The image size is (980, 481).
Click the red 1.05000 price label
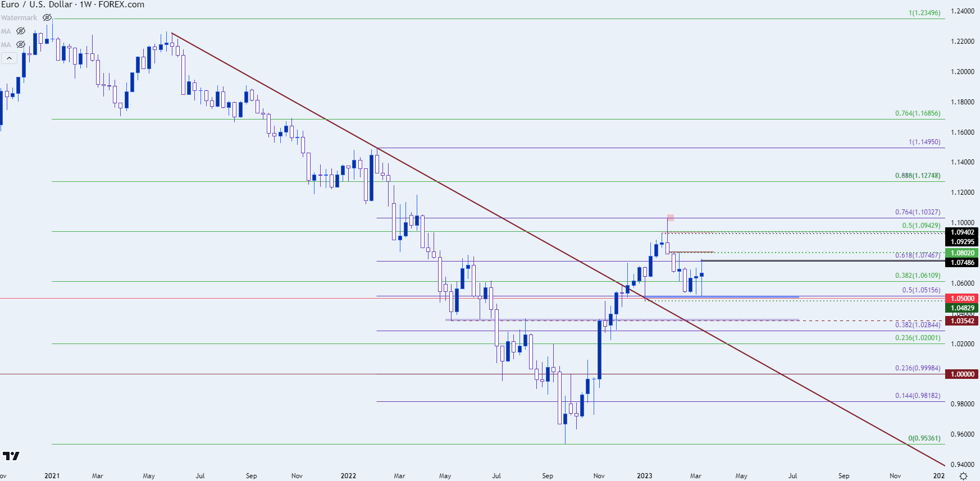(x=962, y=299)
